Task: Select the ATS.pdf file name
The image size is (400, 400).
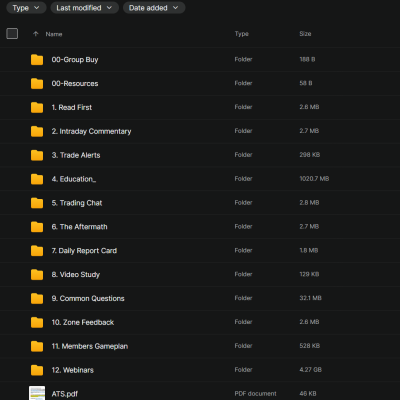Action: point(65,394)
